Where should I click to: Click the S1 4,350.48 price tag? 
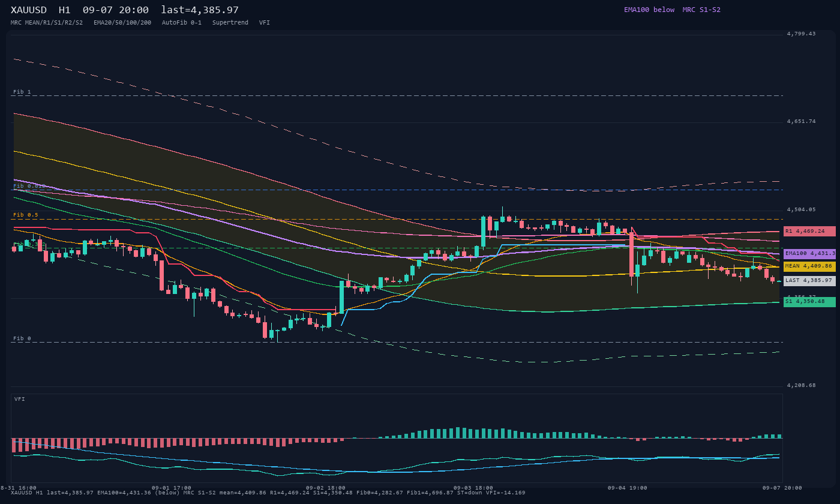click(809, 301)
